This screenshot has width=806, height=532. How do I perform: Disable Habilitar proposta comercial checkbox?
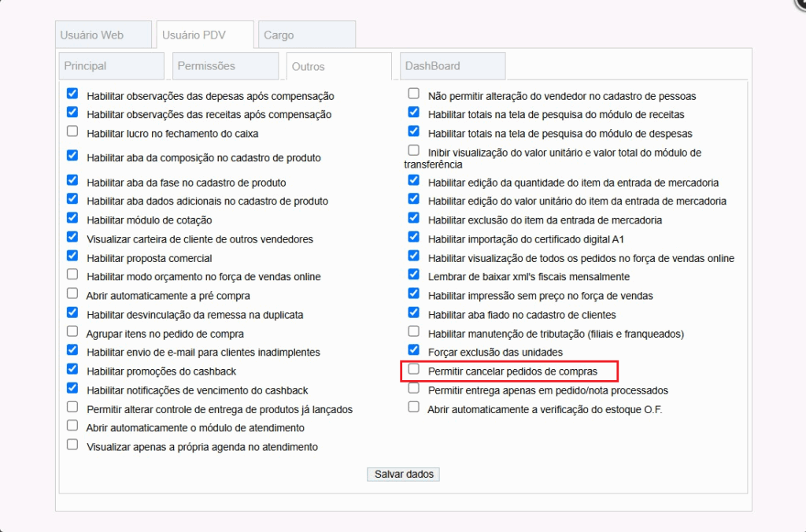click(72, 256)
